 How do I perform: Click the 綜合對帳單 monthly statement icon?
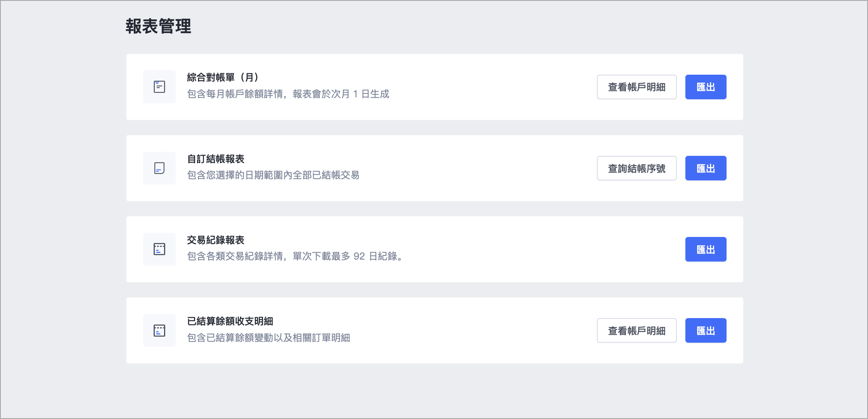click(159, 87)
